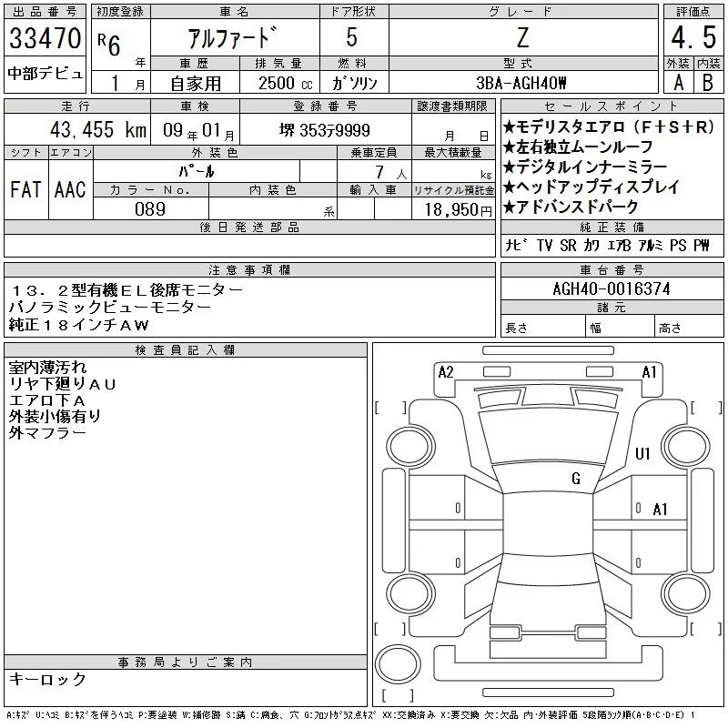
Task: Click the PS equipment code
Action: [x=678, y=245]
